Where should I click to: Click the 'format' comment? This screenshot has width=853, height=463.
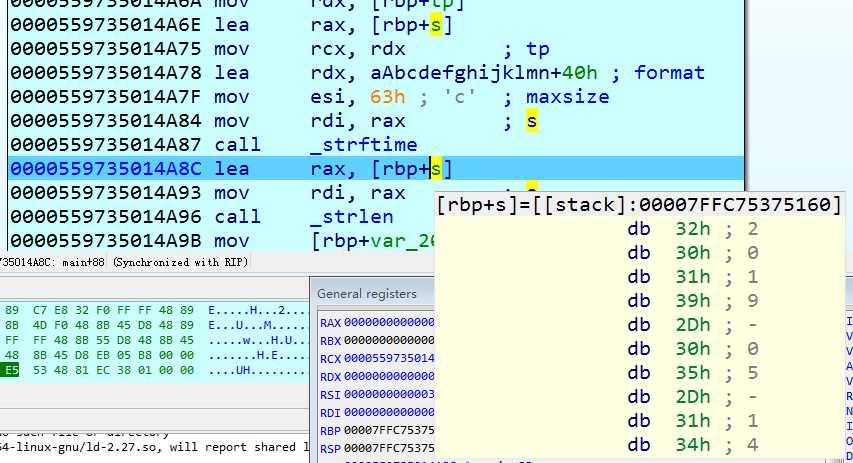[x=669, y=73]
